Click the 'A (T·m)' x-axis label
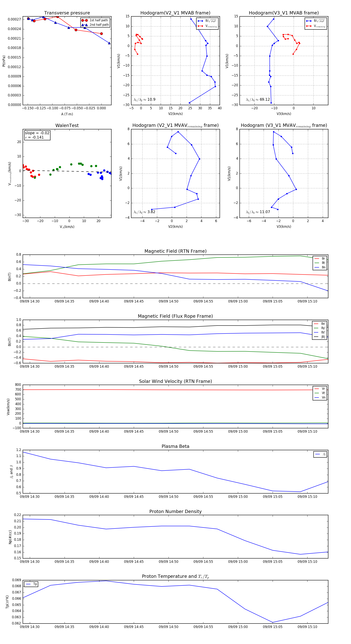Screen dimensions: 351x644 tap(67, 114)
